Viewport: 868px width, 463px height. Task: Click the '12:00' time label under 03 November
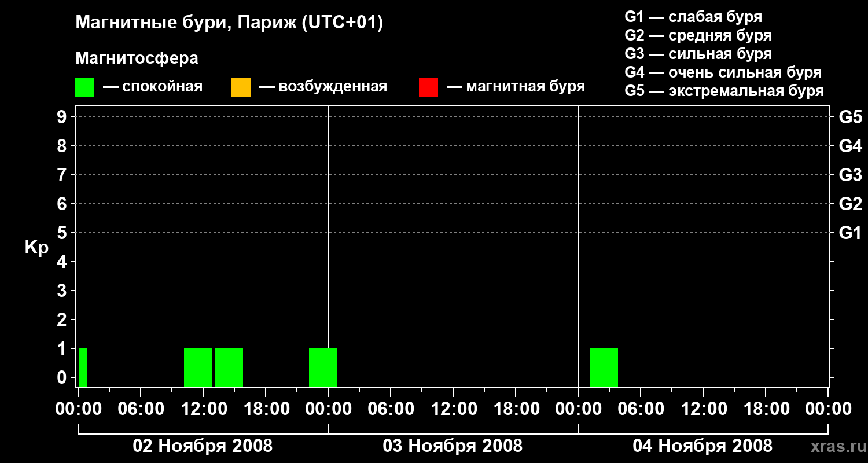tap(453, 409)
